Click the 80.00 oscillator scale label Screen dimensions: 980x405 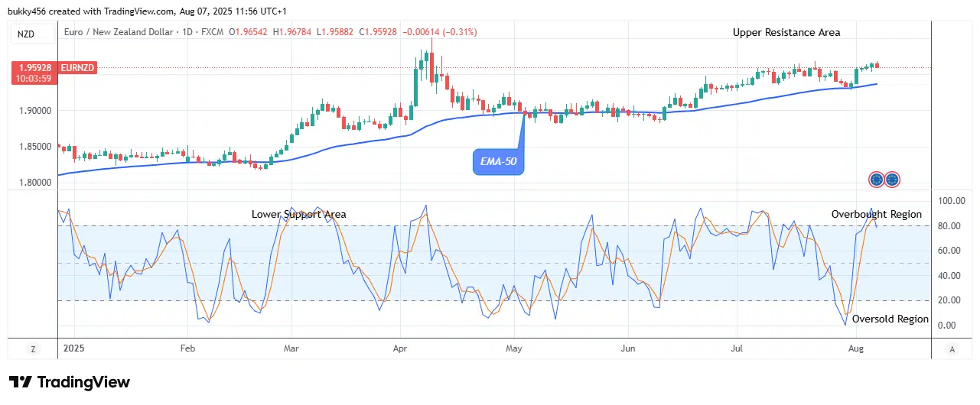(949, 225)
